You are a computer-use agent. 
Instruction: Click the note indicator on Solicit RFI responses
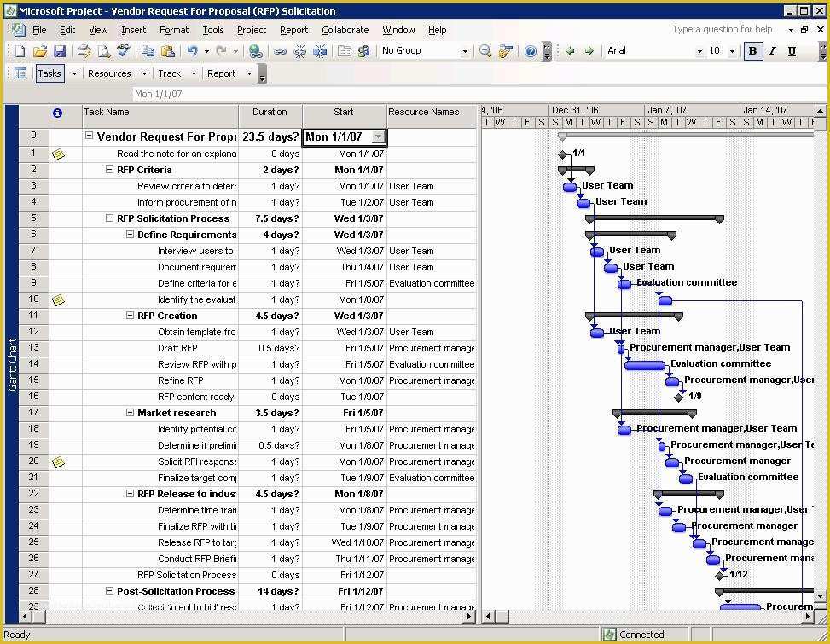[58, 461]
